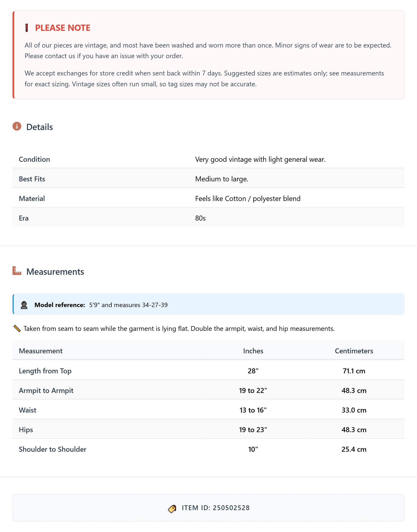Select the Condition row label
The image size is (417, 532).
click(34, 159)
